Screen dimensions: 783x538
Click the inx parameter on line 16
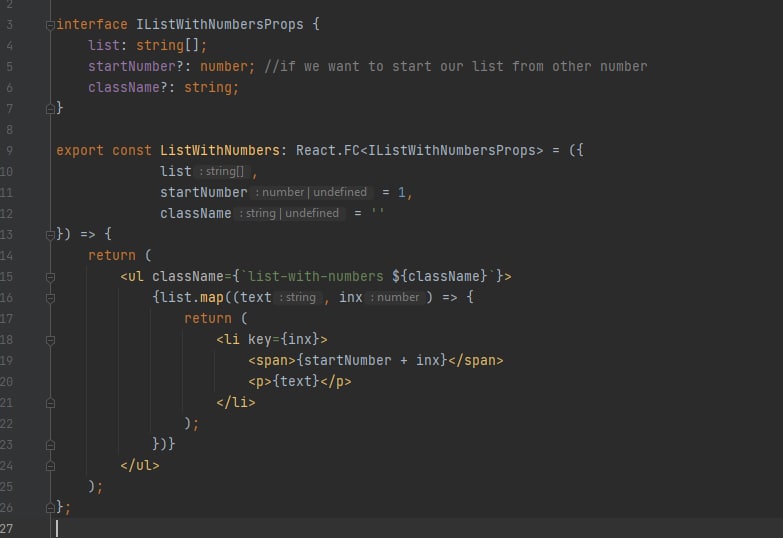(351, 297)
